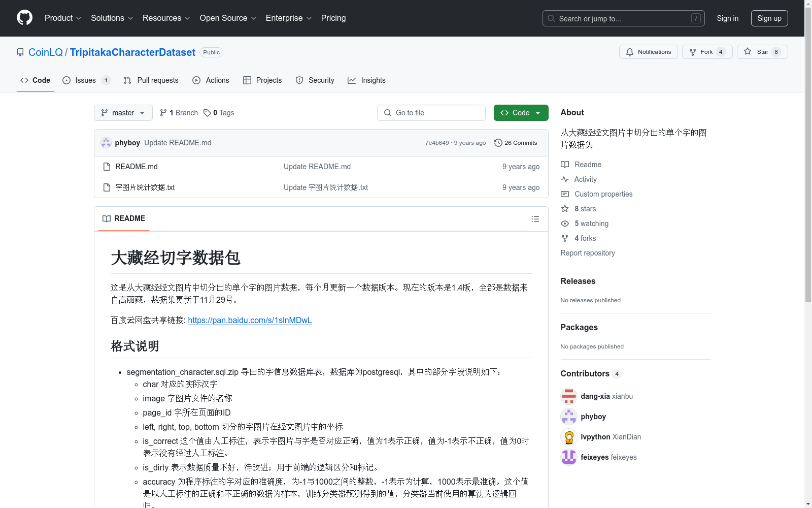The height and width of the screenshot is (508, 812).
Task: Open commit message Update 字图片统计数据.txt
Action: tap(326, 187)
